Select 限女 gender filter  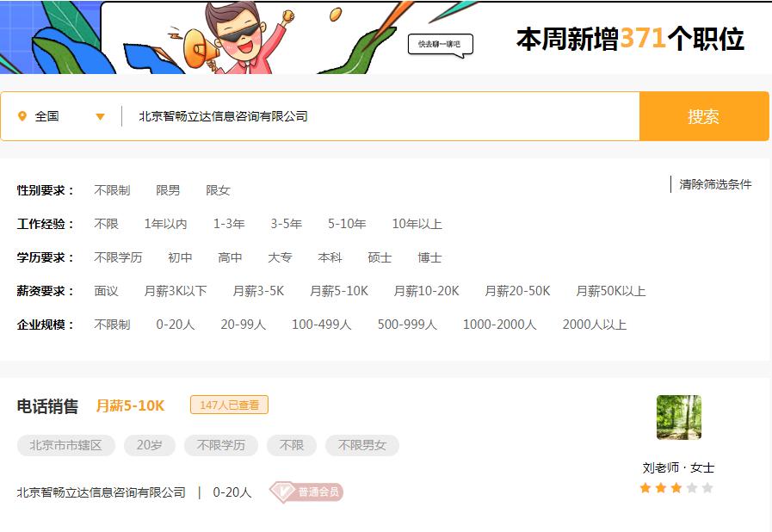click(218, 189)
